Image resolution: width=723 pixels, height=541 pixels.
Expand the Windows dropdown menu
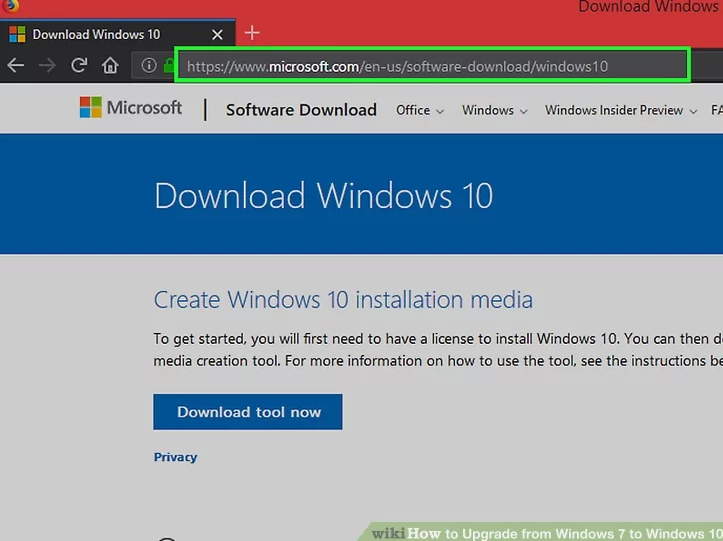click(494, 110)
